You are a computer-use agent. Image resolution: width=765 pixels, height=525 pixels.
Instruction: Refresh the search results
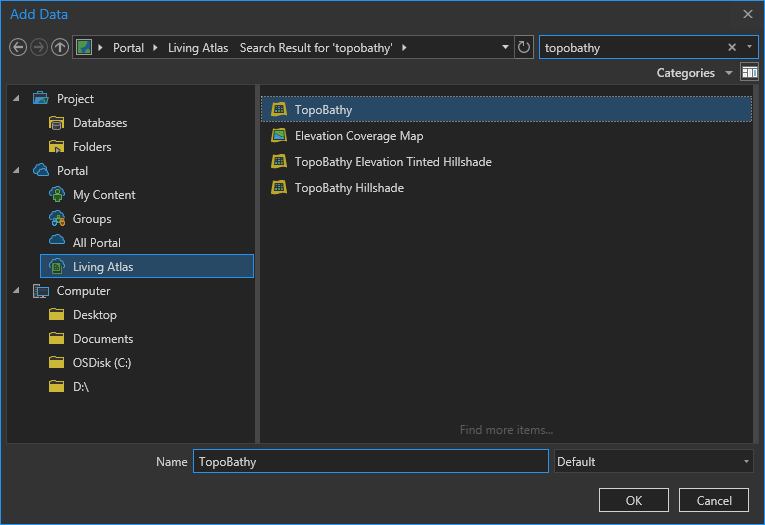click(523, 47)
